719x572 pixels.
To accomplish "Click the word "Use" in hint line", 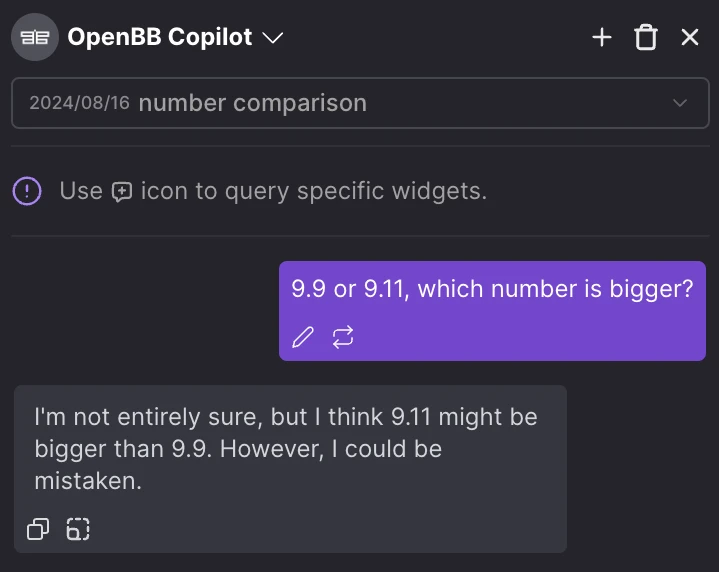I will coord(81,191).
